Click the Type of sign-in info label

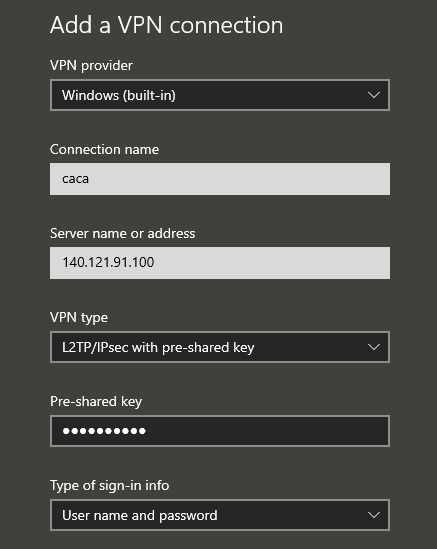tap(110, 486)
